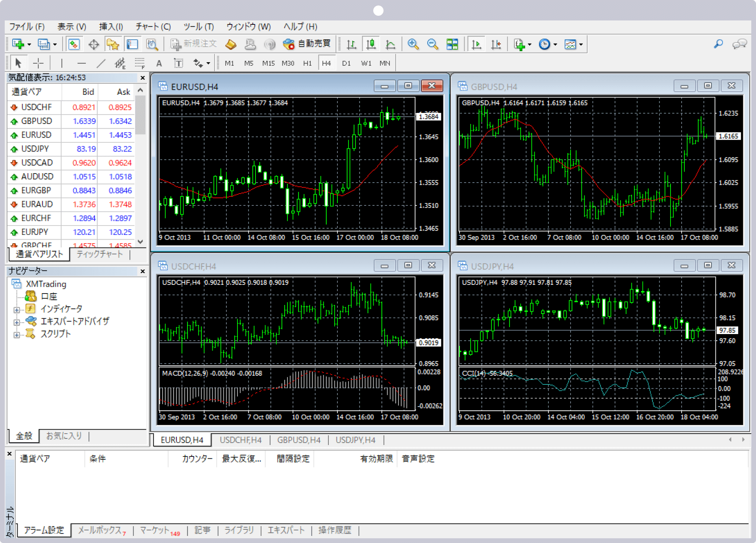Toggle the Terminal panel icon

(x=132, y=44)
